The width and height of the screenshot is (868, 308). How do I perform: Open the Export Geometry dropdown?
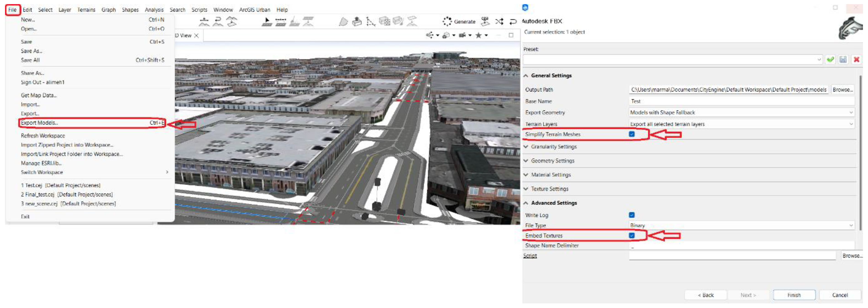tap(741, 112)
